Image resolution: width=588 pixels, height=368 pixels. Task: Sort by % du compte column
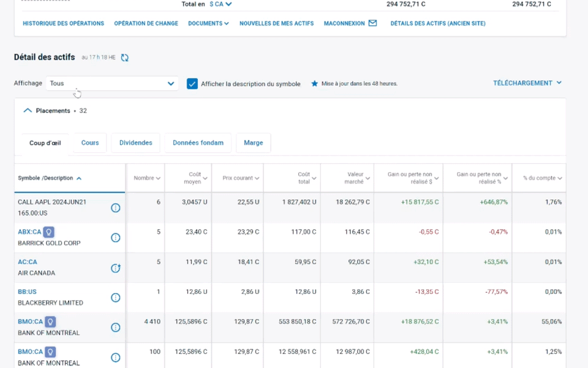click(x=542, y=178)
